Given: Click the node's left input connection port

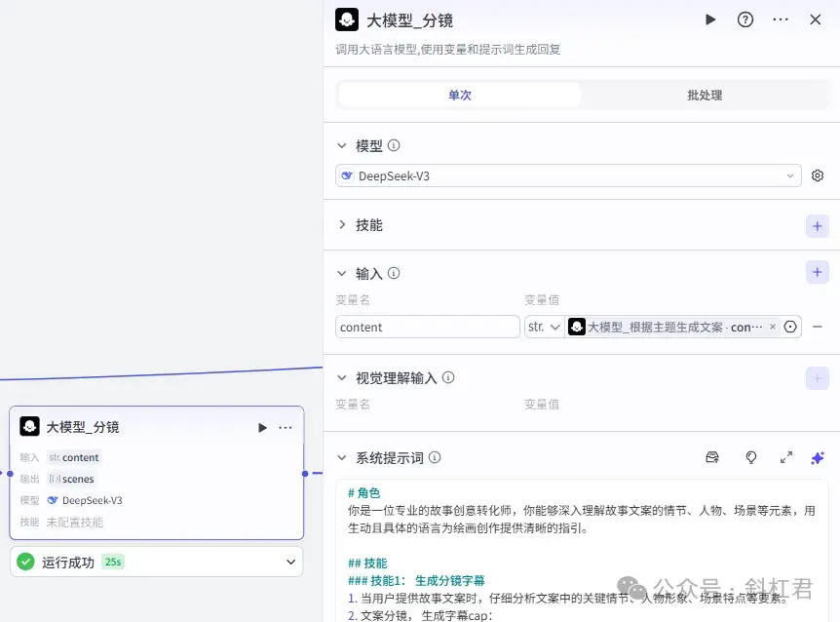Looking at the screenshot, I should click(x=10, y=474).
